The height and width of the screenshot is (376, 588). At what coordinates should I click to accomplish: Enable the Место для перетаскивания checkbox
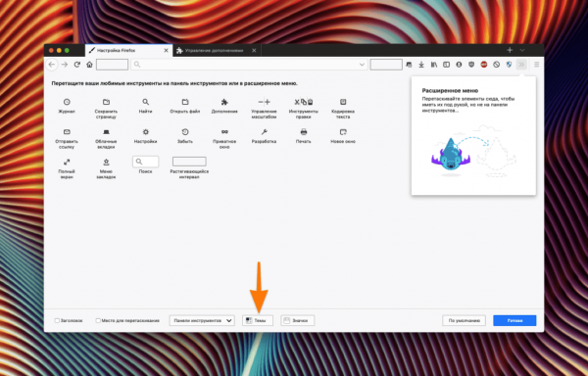98,320
